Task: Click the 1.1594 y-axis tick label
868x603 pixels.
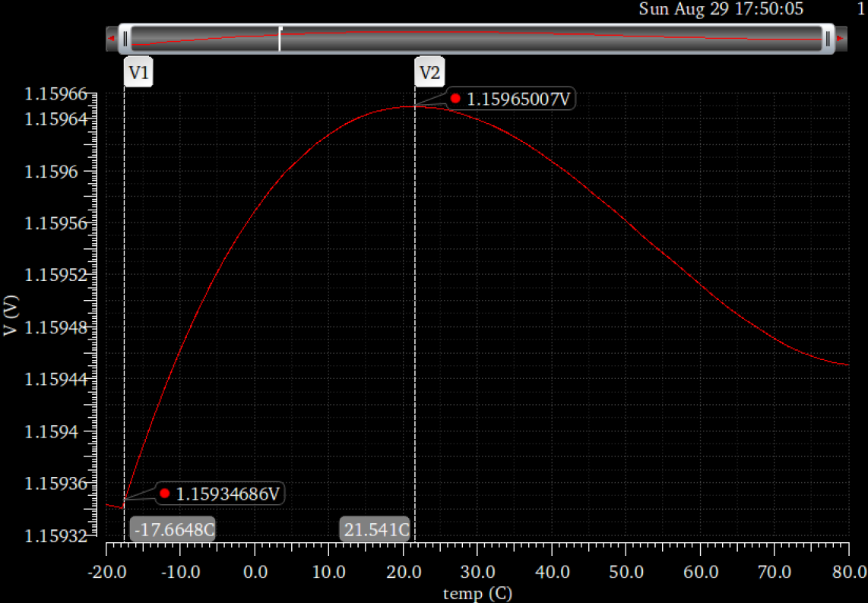Action: point(52,431)
